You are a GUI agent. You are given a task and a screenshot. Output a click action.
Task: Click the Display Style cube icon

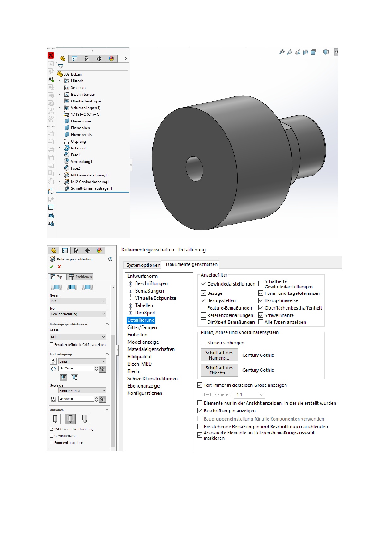click(326, 52)
